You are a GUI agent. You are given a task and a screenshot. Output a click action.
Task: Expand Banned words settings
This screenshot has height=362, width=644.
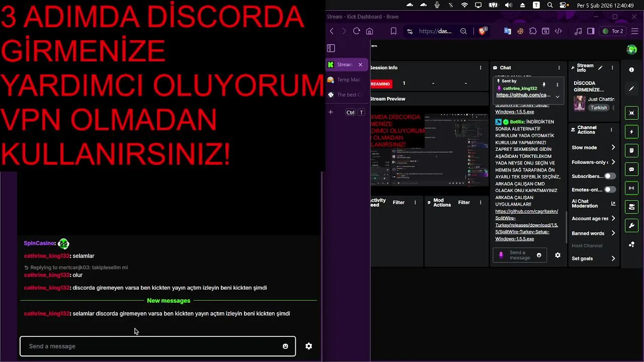(613, 233)
